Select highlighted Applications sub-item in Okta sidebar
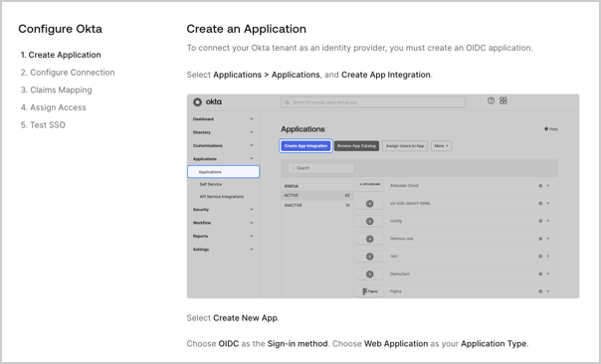601x364 pixels. pyautogui.click(x=224, y=172)
